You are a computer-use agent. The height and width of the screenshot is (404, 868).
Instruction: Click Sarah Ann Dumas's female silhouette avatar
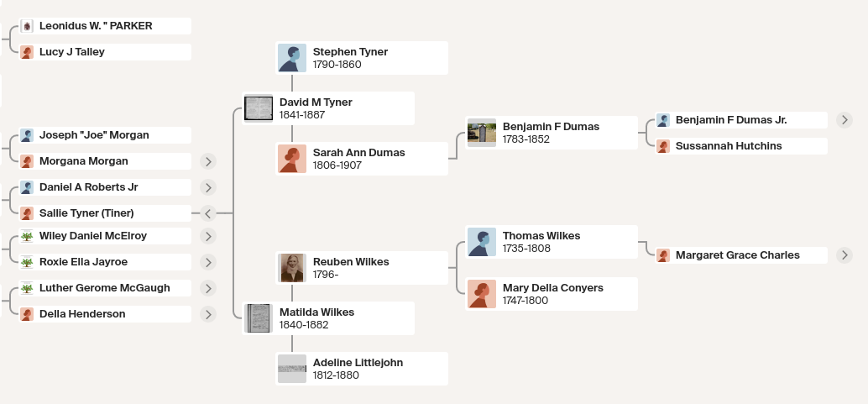(x=292, y=159)
